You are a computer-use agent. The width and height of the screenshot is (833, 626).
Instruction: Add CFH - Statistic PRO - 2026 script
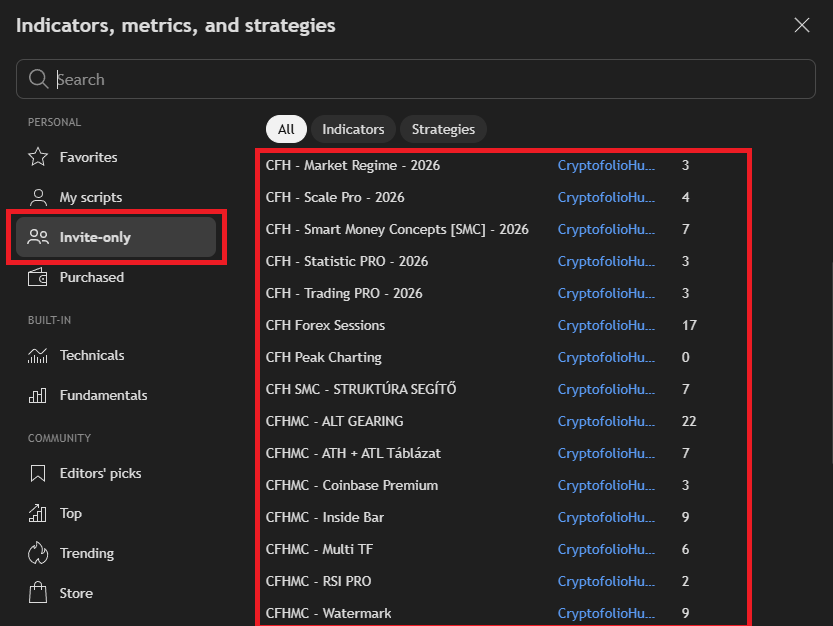pos(347,261)
